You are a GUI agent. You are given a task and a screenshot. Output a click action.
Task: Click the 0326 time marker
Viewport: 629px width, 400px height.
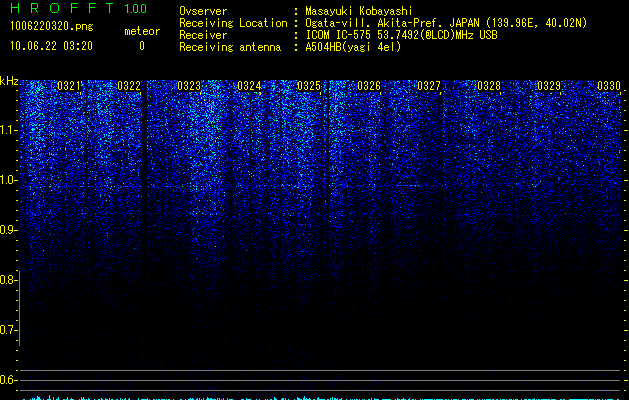coord(369,86)
